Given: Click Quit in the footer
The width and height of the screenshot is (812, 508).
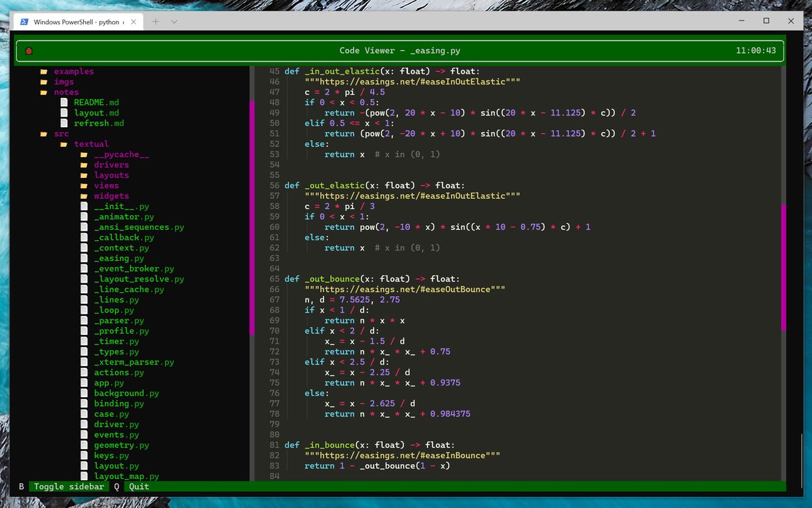Looking at the screenshot, I should coord(139,486).
